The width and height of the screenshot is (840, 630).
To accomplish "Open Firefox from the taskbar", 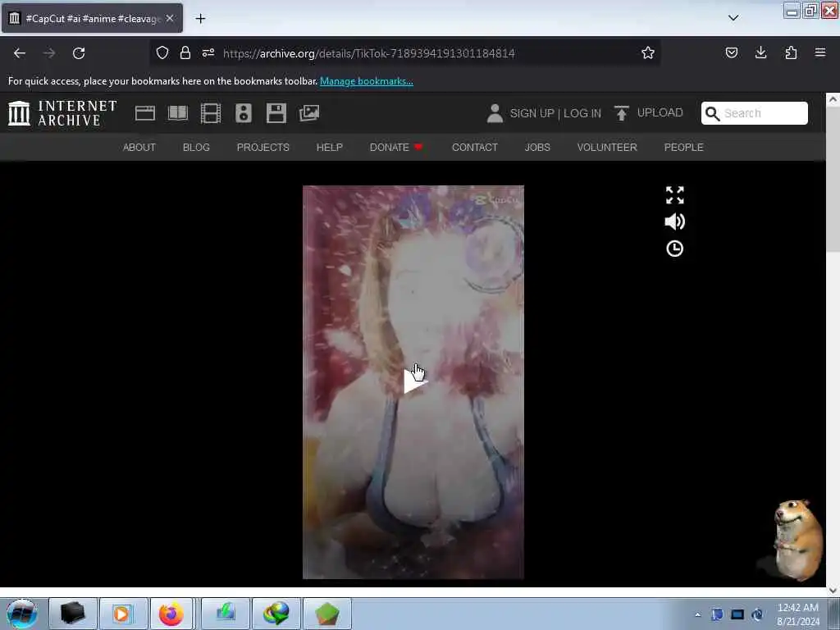I will [171, 614].
